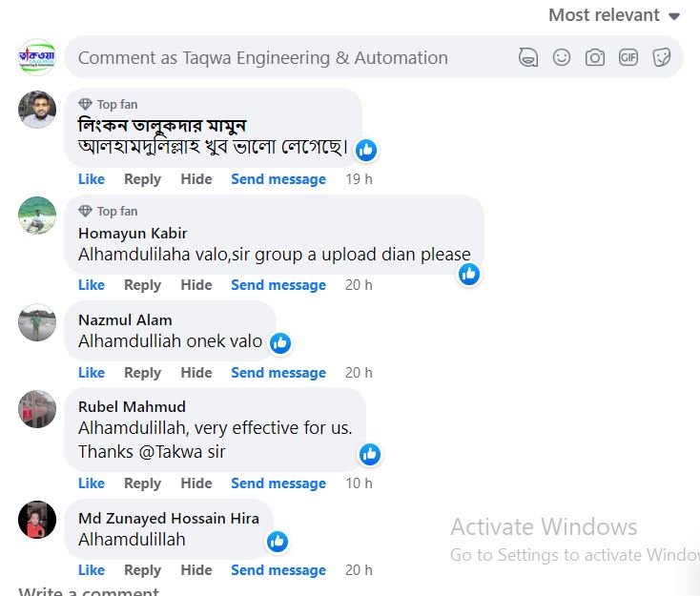This screenshot has width=700, height=596.
Task: Click like reaction on Md Zunayed's comment
Action: coord(277,542)
